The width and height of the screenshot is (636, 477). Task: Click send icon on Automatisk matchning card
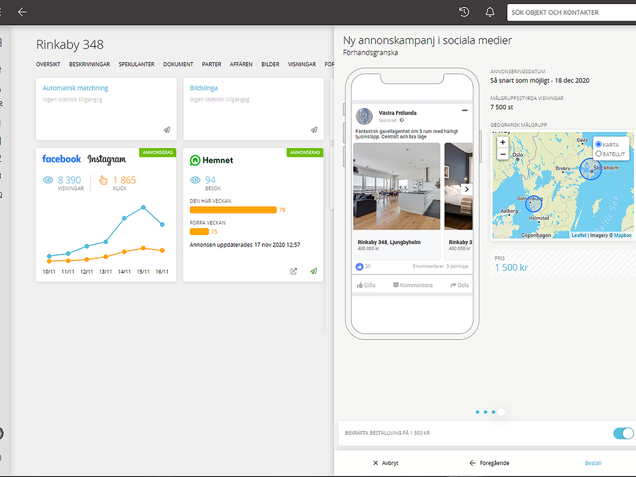[167, 130]
